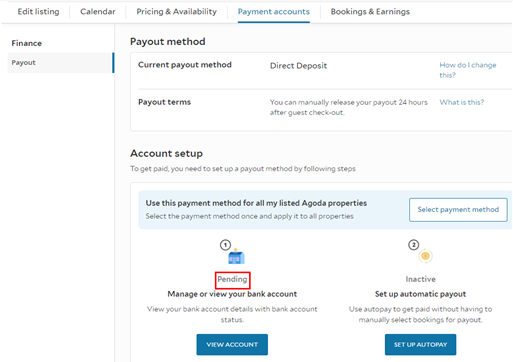This screenshot has height=362, width=513.
Task: Click the Inactive status label
Action: tap(420, 279)
